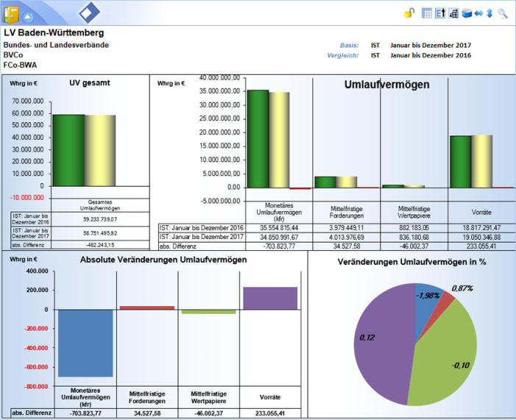
Task: Open the table grid view icon
Action: 428,13
